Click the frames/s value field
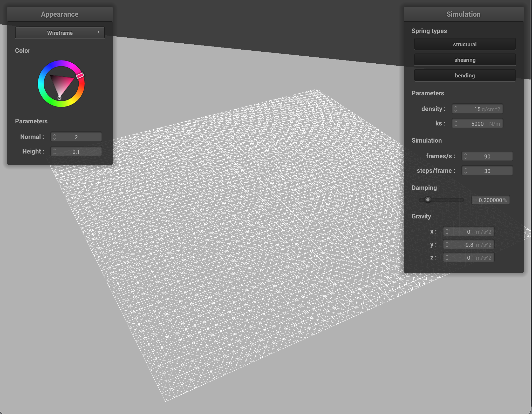Viewport: 532px width, 414px height. click(x=487, y=156)
